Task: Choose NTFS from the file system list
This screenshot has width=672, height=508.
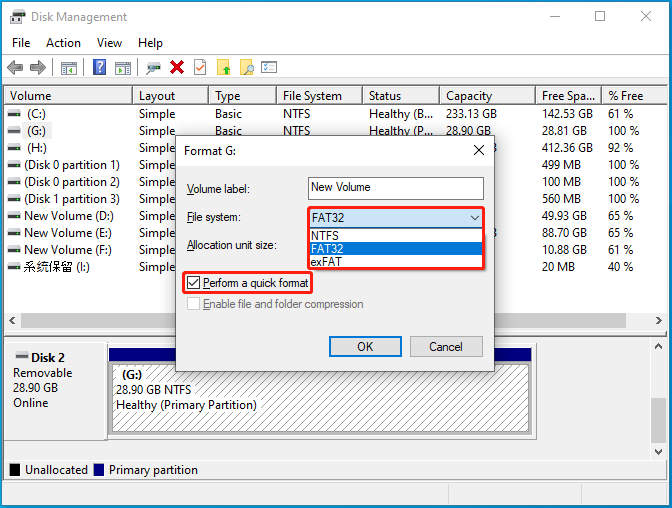Action: point(396,235)
